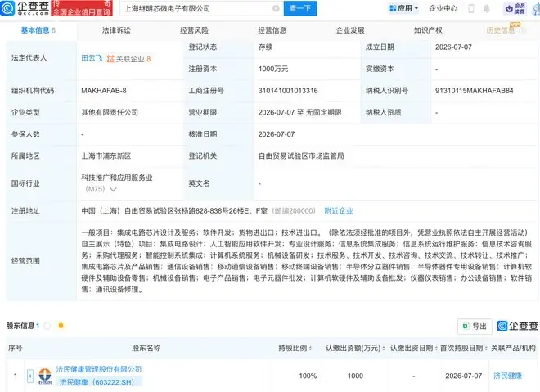540x392 pixels.
Task: Click the 关联企业 relation icon beside 田云飞
Action: (x=110, y=59)
